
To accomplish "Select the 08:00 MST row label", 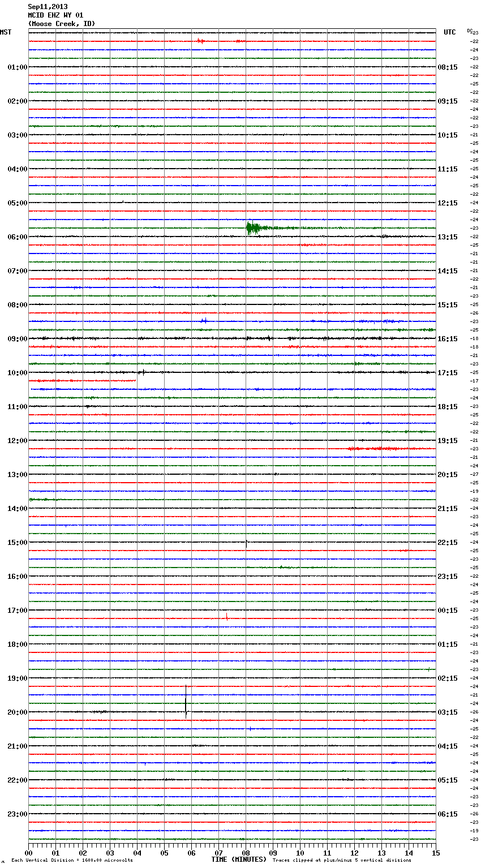I will click(18, 305).
